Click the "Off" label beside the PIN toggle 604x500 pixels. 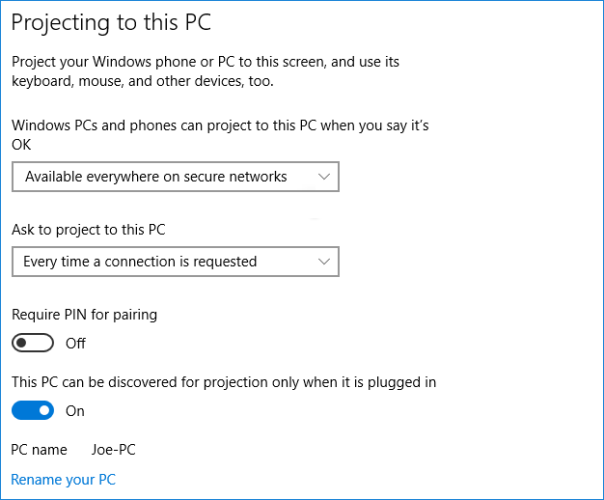pos(75,343)
